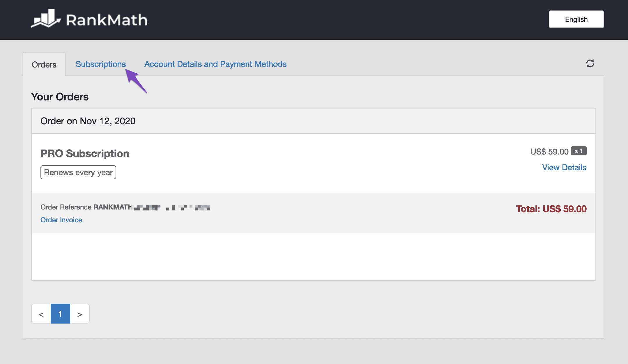
Task: Click the Renews every year toggle tag
Action: 78,172
